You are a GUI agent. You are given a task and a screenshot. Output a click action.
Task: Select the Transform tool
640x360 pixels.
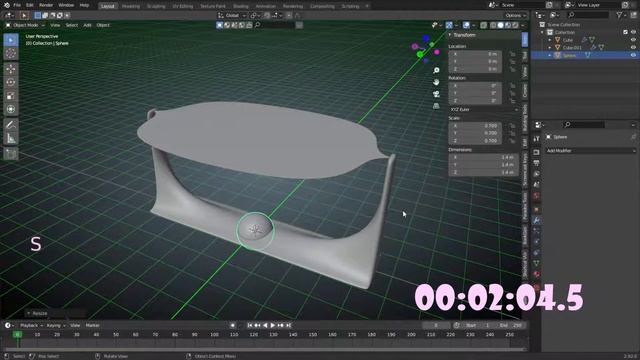(x=11, y=109)
